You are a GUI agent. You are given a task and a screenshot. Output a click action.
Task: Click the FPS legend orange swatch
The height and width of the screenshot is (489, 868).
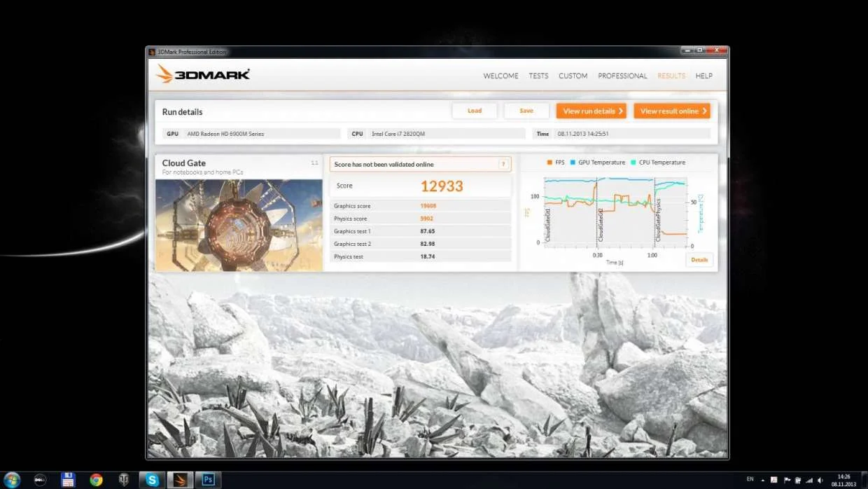(549, 163)
